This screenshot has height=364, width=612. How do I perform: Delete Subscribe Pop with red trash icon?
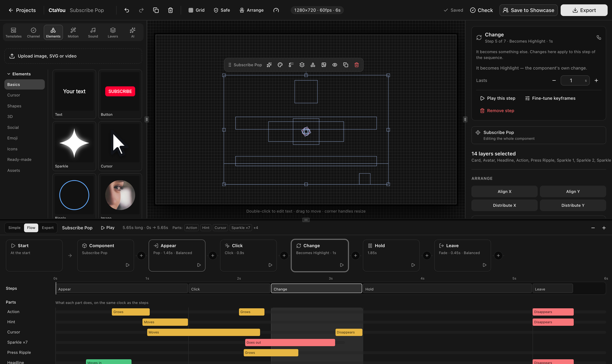[x=357, y=65]
